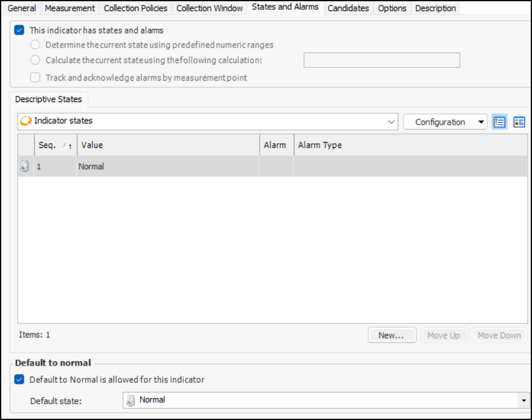Open the Description tab

(435, 8)
